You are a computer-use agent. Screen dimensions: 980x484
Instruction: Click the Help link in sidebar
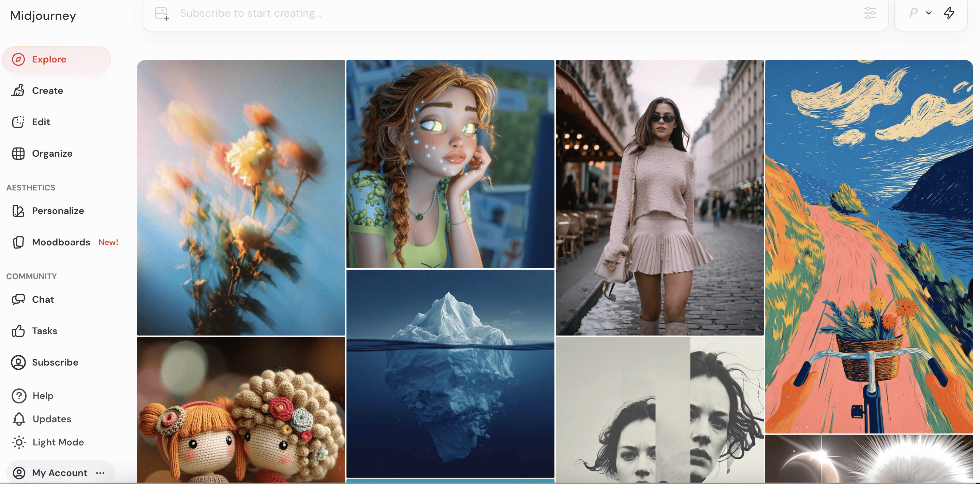click(43, 396)
